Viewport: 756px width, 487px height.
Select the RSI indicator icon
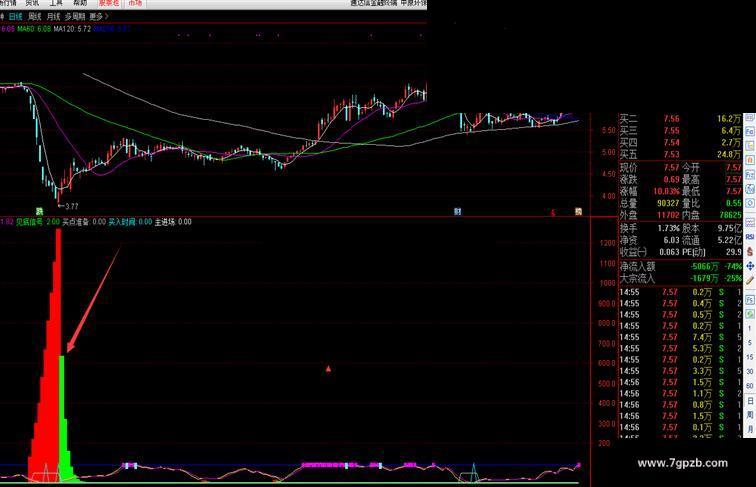[750, 237]
